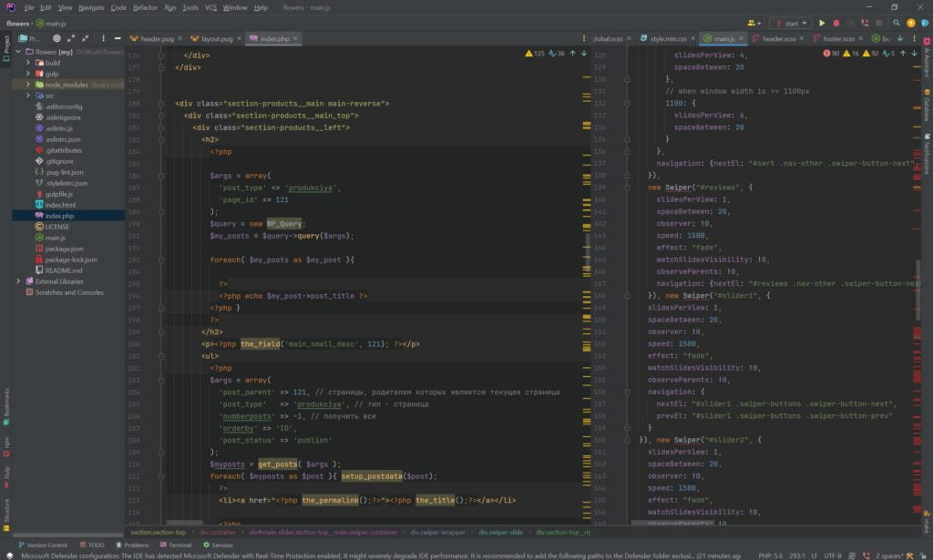
Task: Toggle the Terminal tool window
Action: tap(175, 545)
